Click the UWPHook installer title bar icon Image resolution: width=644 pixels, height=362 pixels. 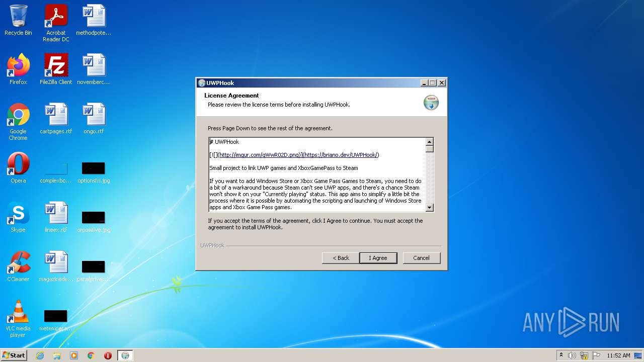click(x=202, y=83)
